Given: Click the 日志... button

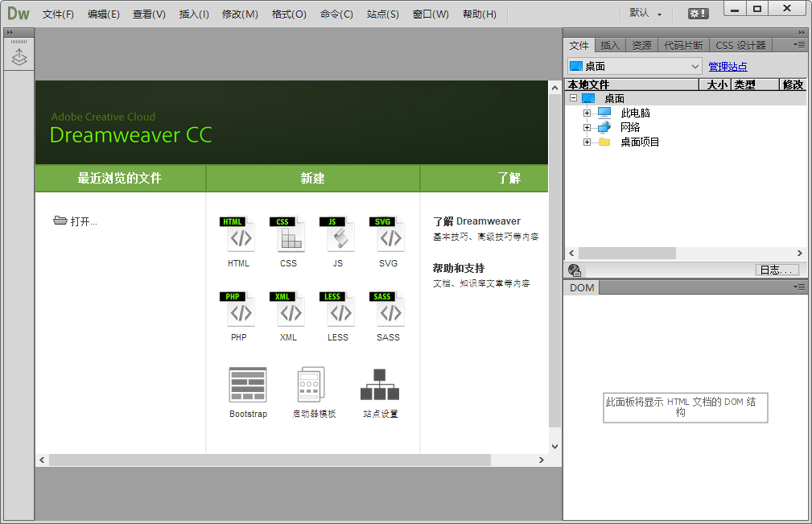Looking at the screenshot, I should coord(777,270).
